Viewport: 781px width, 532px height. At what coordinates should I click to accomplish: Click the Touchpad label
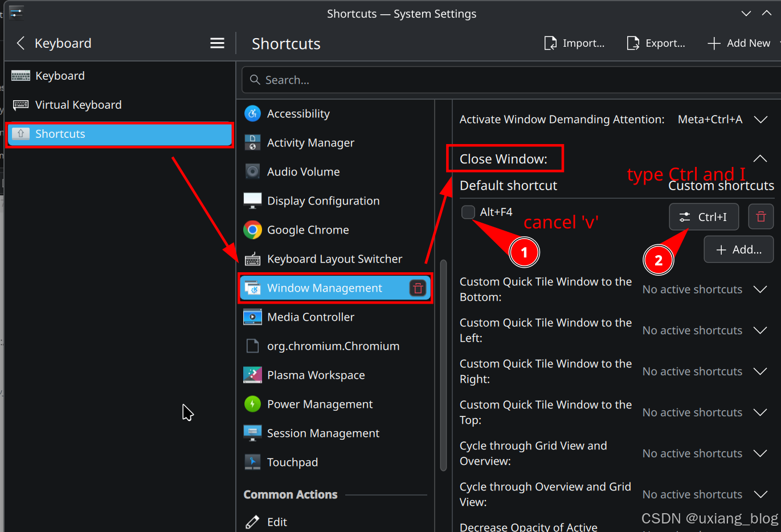[x=292, y=462]
